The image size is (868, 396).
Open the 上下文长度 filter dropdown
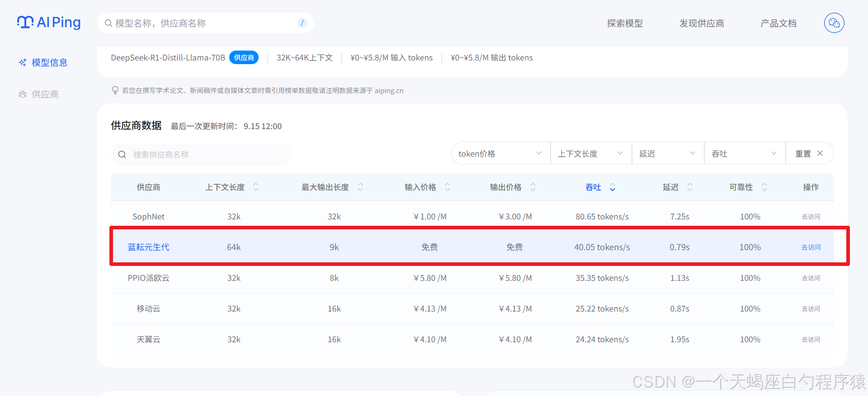point(591,154)
